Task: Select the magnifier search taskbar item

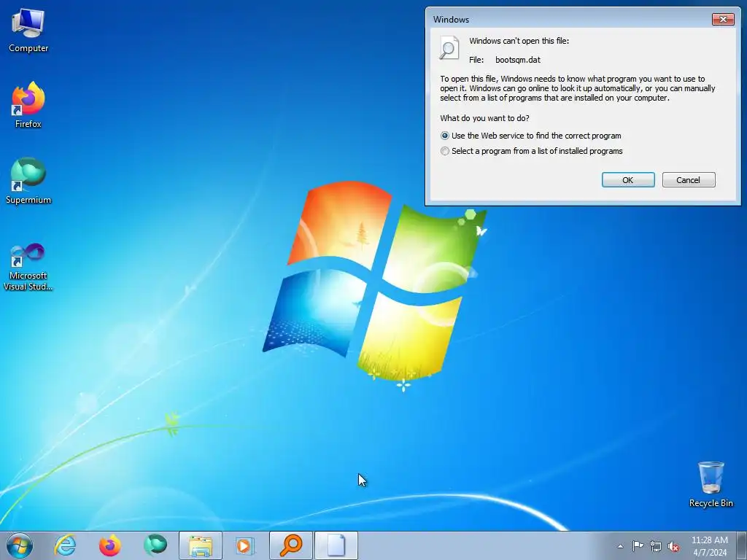Action: pos(290,545)
